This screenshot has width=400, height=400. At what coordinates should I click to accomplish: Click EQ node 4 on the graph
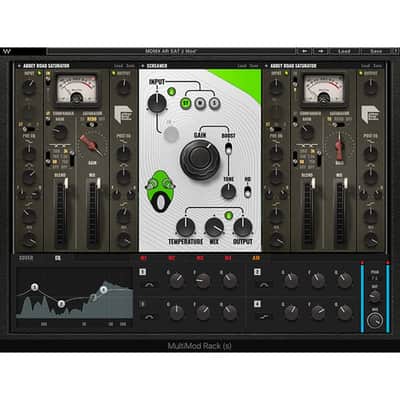pyautogui.click(x=104, y=290)
